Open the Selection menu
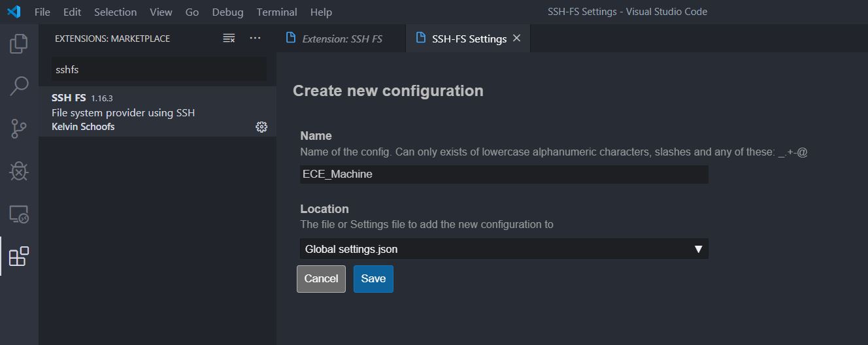 point(115,12)
